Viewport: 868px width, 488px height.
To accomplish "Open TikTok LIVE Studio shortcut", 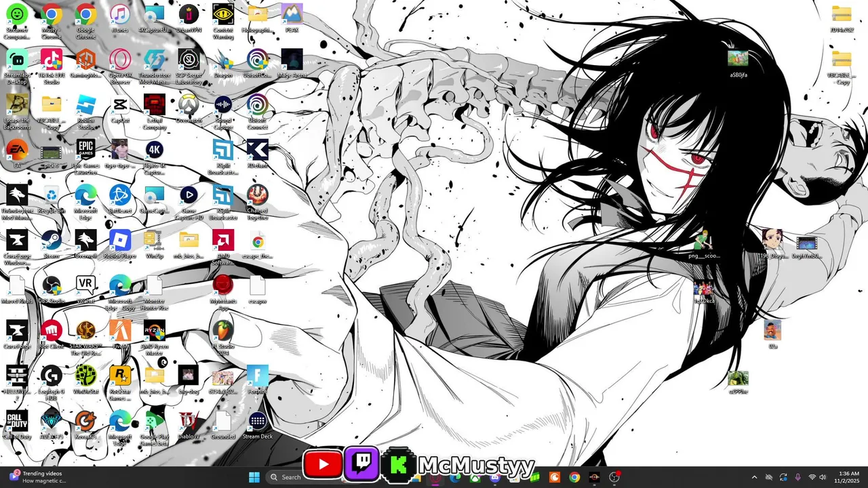I will (x=52, y=66).
